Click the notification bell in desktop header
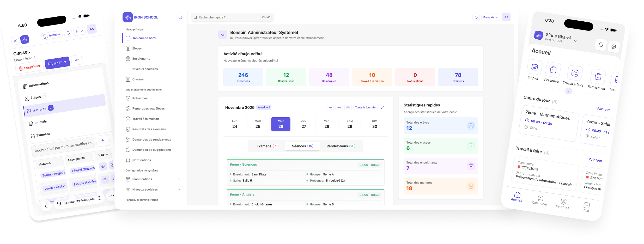 pyautogui.click(x=476, y=17)
